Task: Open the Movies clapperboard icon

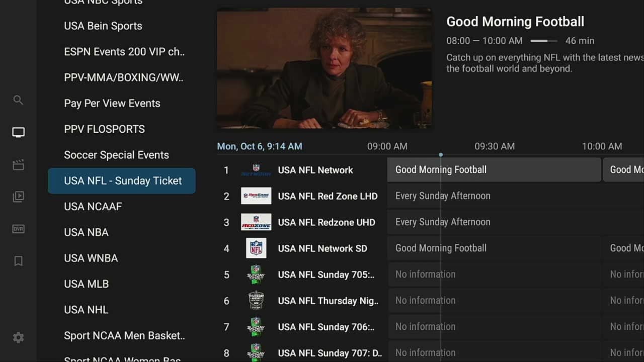Action: (x=18, y=165)
